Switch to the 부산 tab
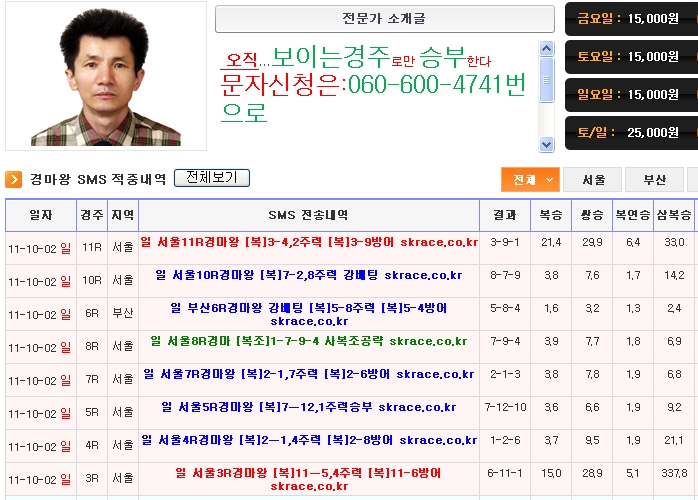Image resolution: width=698 pixels, height=500 pixels. pyautogui.click(x=654, y=180)
